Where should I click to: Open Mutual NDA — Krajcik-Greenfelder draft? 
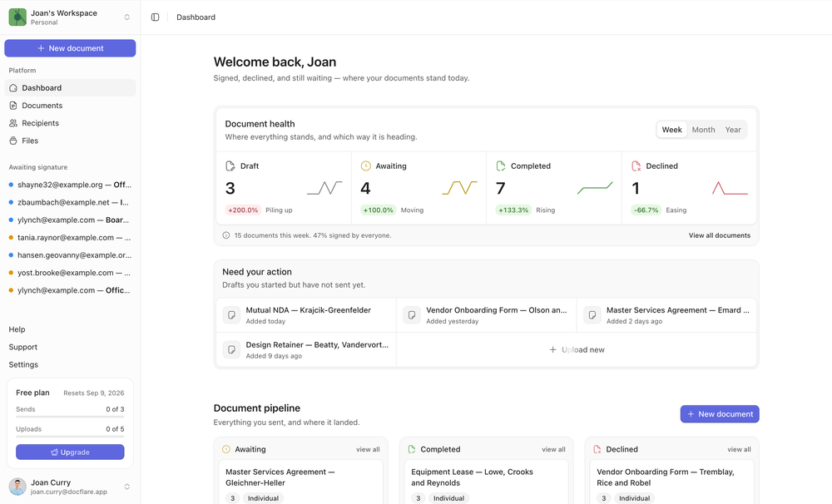306,315
